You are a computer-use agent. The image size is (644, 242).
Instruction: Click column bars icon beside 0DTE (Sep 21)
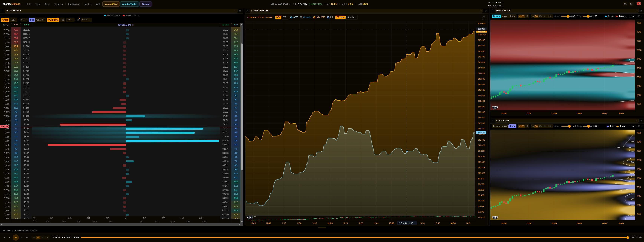[x=133, y=25]
